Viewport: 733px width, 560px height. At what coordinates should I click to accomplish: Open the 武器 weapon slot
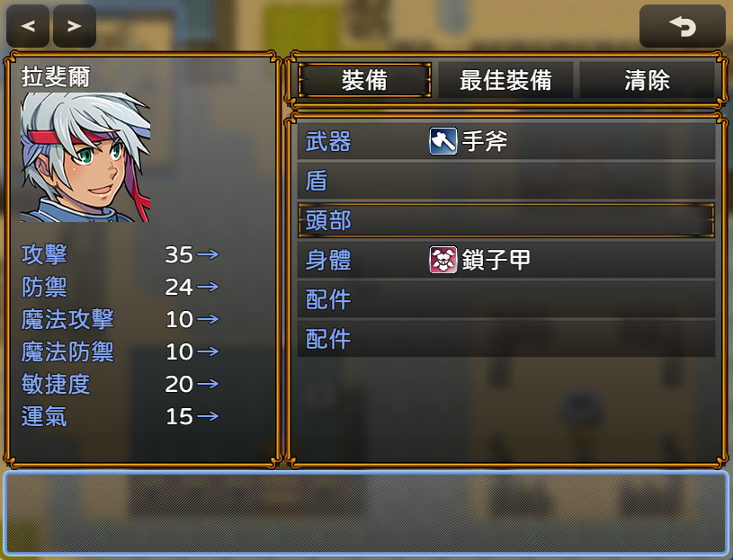tap(506, 141)
